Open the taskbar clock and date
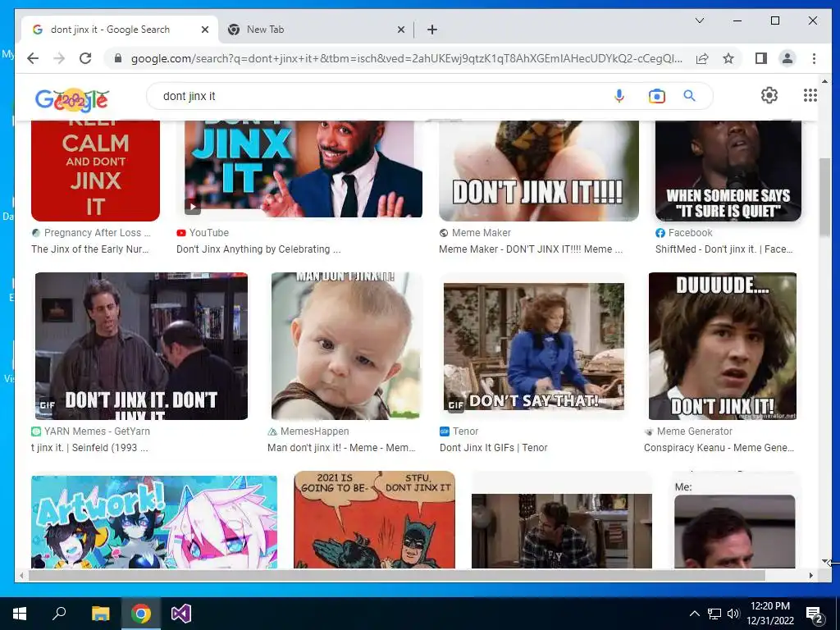 (x=770, y=614)
